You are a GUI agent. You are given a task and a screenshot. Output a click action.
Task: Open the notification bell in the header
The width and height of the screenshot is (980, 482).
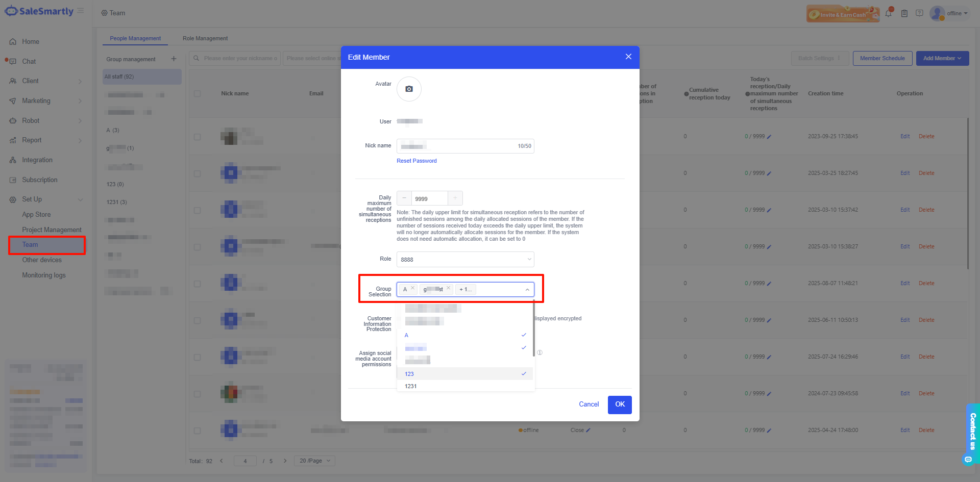pyautogui.click(x=889, y=13)
